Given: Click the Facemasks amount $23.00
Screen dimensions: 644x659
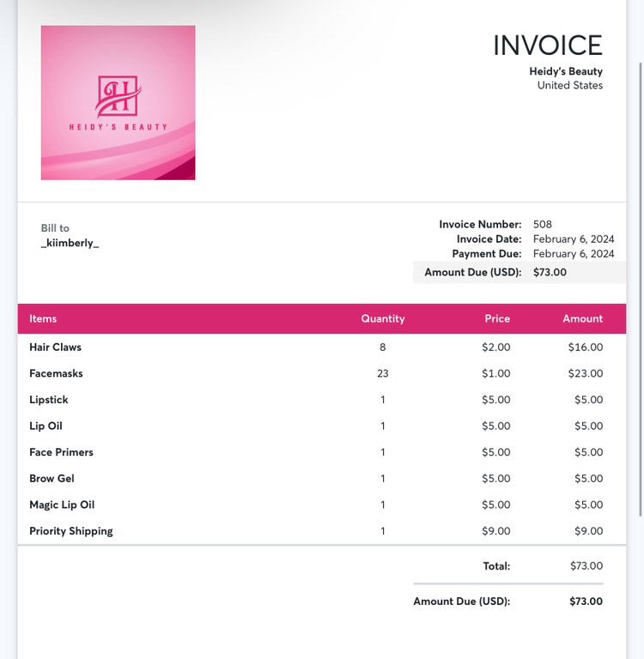Looking at the screenshot, I should coord(585,373).
